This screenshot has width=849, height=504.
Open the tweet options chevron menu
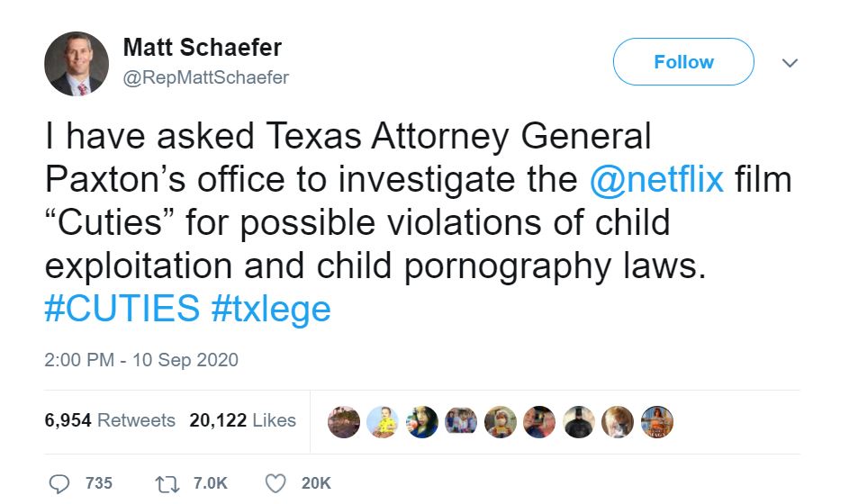click(x=790, y=63)
